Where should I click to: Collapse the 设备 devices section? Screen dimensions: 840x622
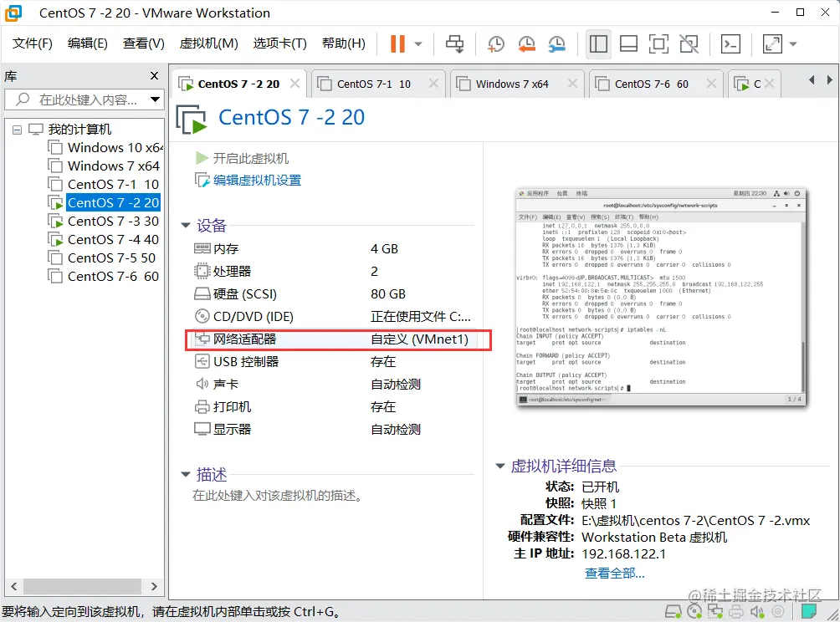tap(186, 224)
